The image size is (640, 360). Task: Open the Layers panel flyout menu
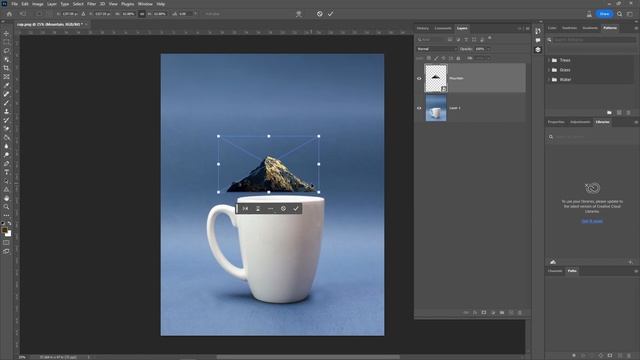[x=527, y=29]
